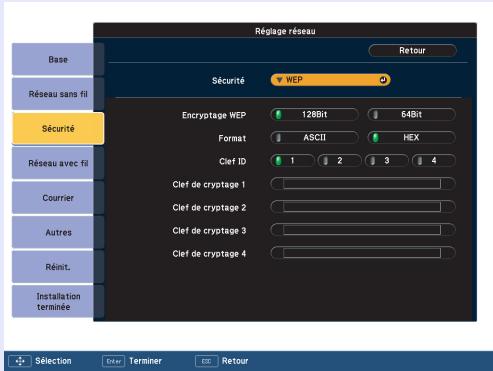Select 128Bit WEP encryption
This screenshot has height=371, width=493.
(314, 115)
